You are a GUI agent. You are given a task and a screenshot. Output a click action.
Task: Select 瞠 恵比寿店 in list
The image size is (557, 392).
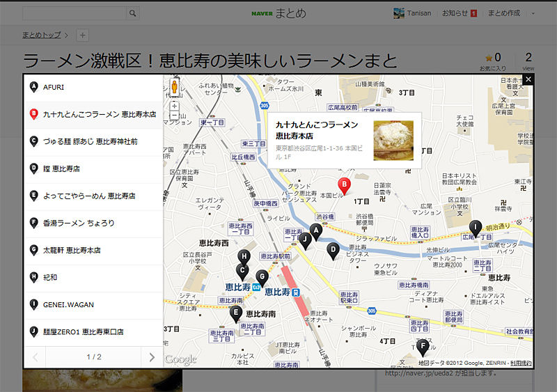pos(94,168)
